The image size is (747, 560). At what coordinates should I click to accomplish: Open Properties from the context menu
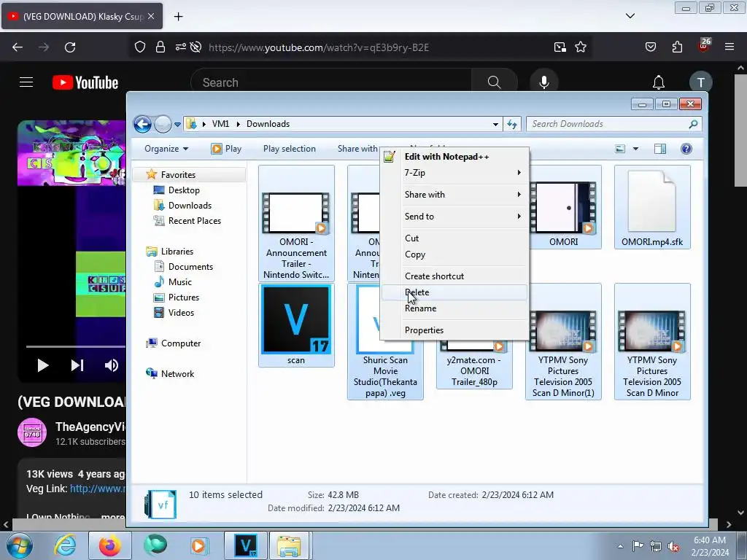coord(454,330)
